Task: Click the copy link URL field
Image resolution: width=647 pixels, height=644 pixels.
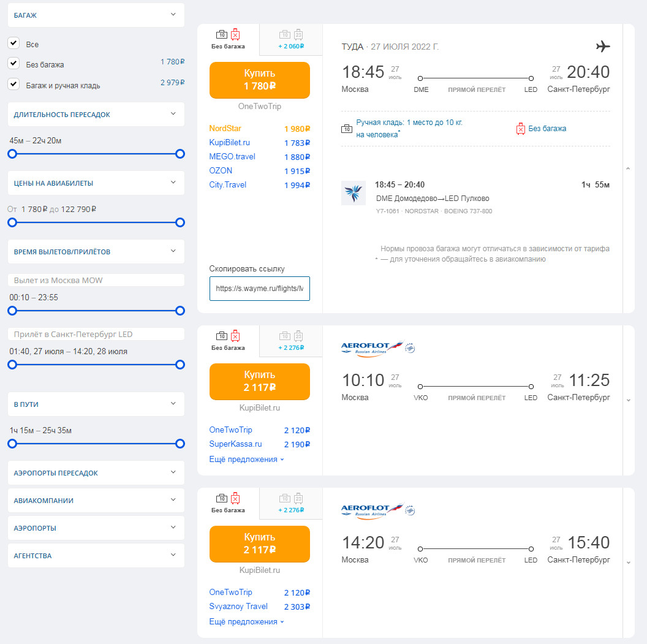Action: tap(260, 288)
